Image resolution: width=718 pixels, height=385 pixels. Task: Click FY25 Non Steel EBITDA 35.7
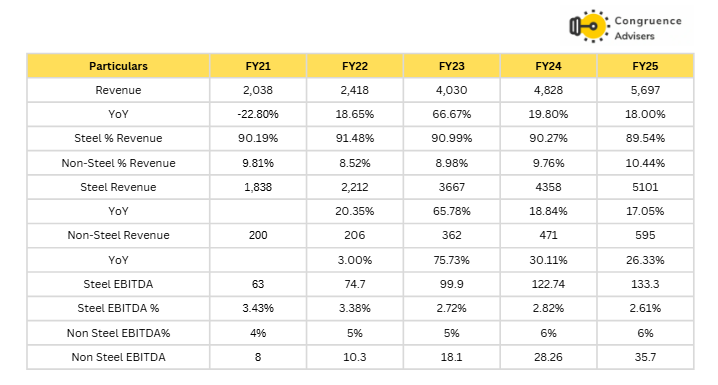coord(645,357)
